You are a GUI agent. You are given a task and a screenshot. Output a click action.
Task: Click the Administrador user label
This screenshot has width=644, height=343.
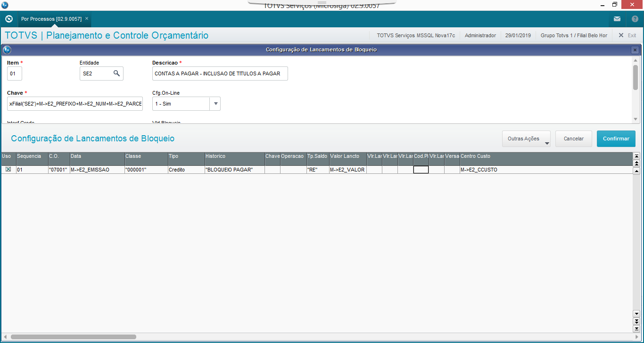click(480, 35)
